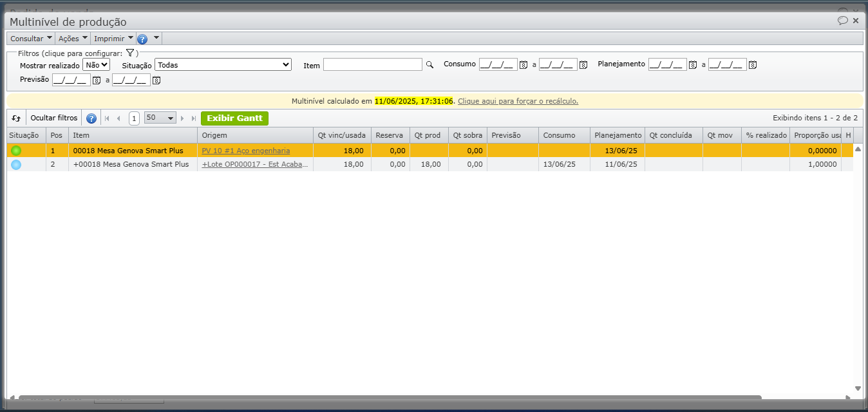Click the horizontal scrollbar at bottom
The image size is (868, 412).
click(x=390, y=397)
